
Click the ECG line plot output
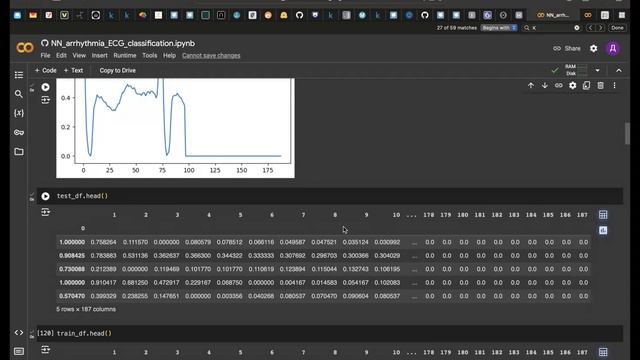175,128
